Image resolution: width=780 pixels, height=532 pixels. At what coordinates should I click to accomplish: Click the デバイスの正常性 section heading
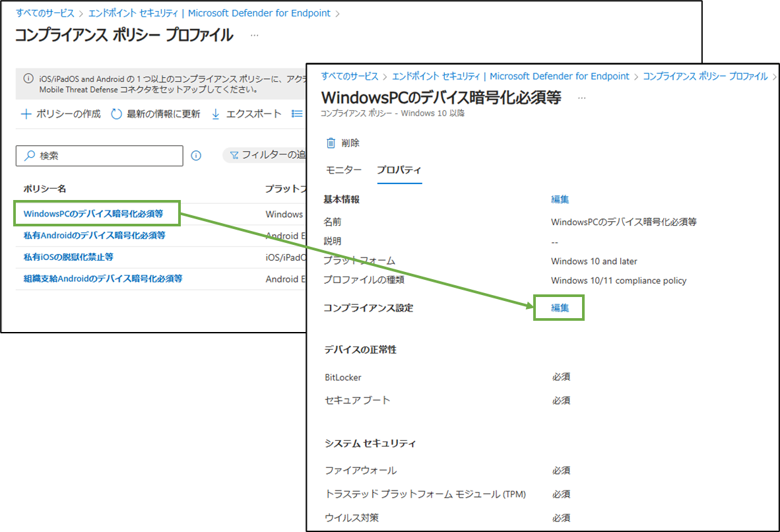coord(360,350)
